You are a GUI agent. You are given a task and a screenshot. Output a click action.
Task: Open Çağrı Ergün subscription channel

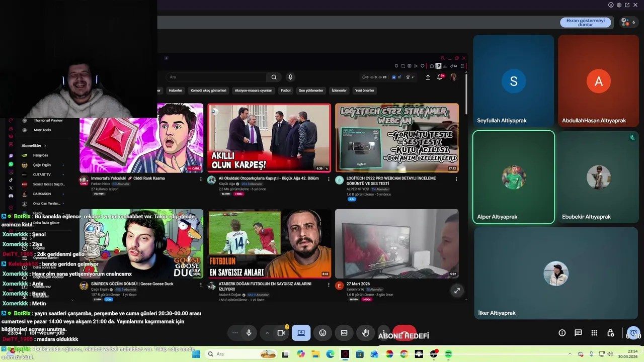[43, 165]
